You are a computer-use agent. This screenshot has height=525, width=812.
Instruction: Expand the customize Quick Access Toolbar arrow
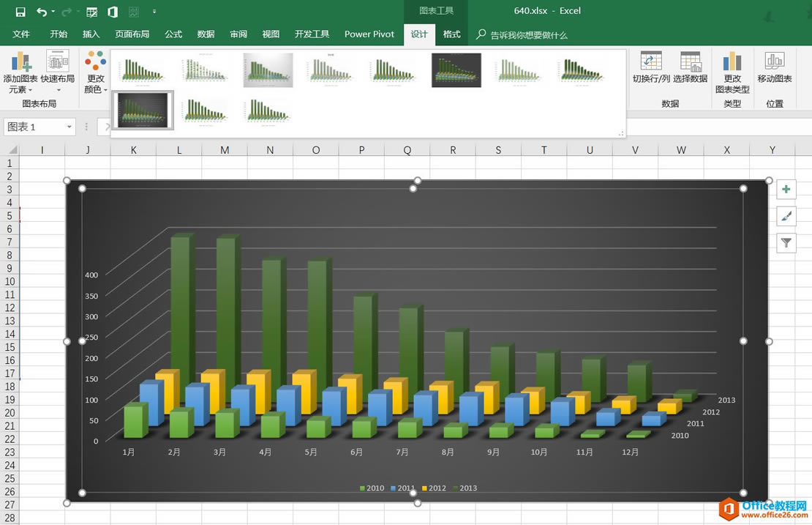click(x=154, y=12)
